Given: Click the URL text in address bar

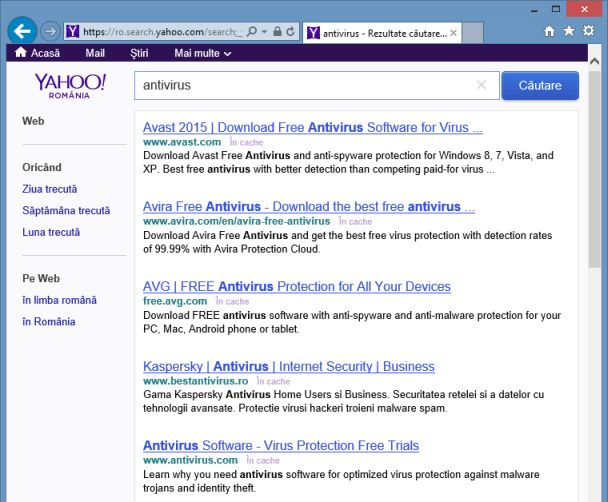Looking at the screenshot, I should (x=162, y=32).
